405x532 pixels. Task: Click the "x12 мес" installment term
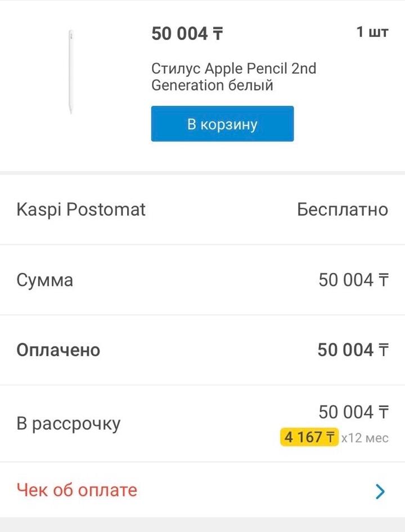(x=364, y=438)
